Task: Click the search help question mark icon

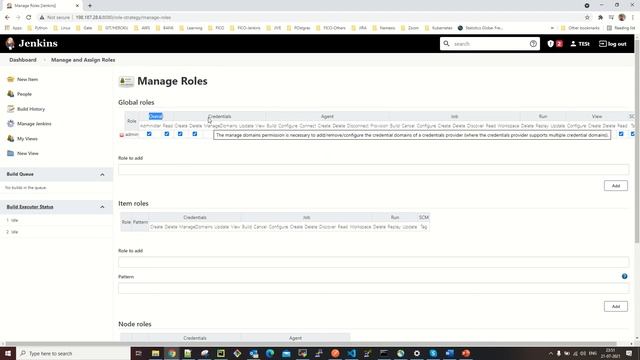Action: click(533, 44)
